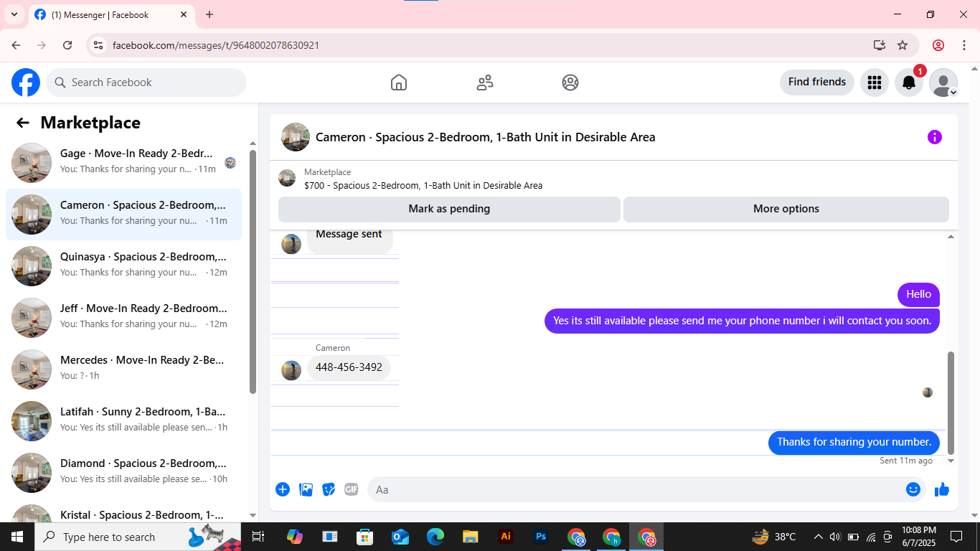This screenshot has width=980, height=551.
Task: Show hidden tray icons chevron
Action: coord(818,537)
